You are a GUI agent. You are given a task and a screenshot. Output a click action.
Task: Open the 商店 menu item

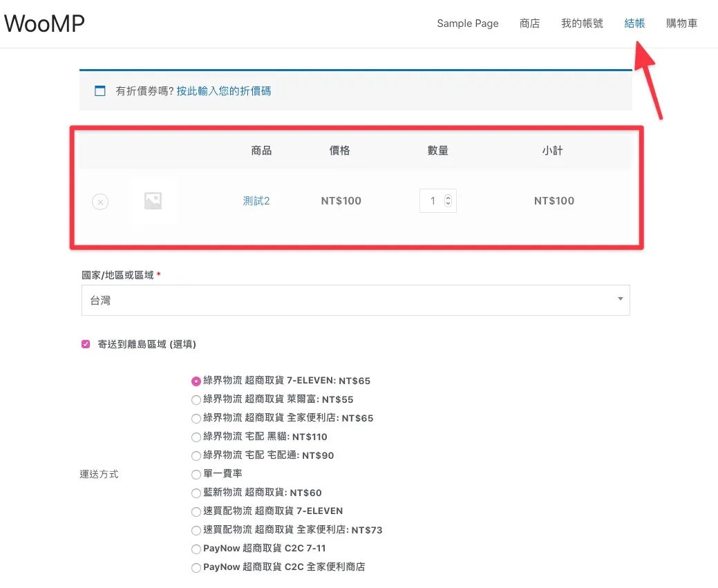[x=529, y=23]
